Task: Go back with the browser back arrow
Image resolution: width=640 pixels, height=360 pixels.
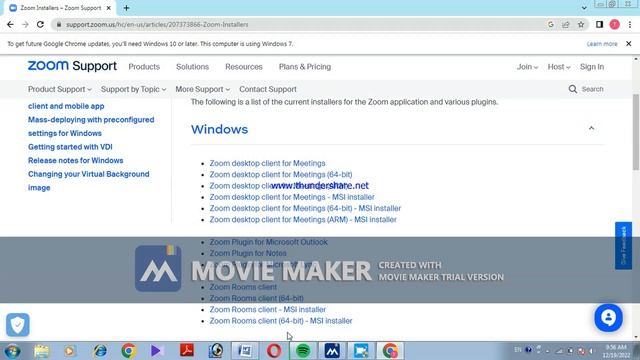Action: (x=10, y=24)
